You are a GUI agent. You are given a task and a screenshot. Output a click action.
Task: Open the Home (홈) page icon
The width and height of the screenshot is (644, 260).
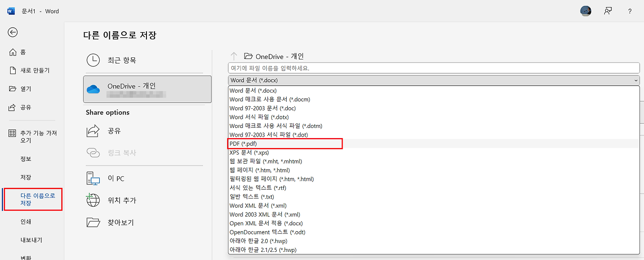pos(13,52)
